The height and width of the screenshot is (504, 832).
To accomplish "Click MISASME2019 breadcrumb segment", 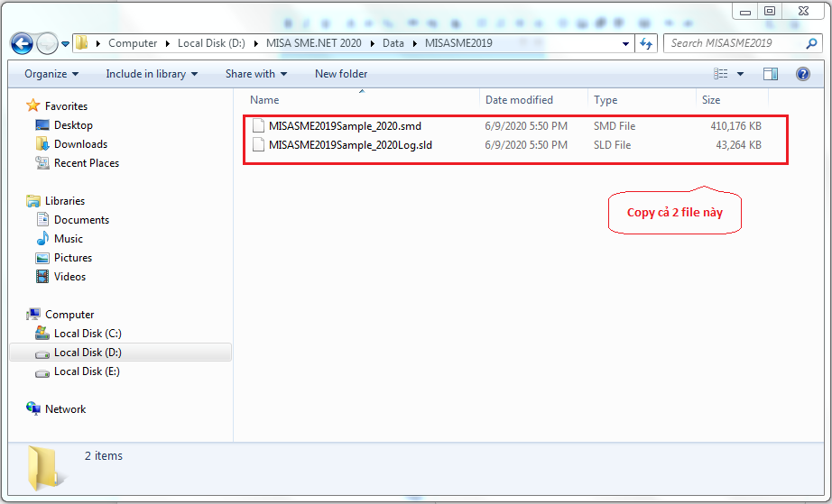I will 458,43.
